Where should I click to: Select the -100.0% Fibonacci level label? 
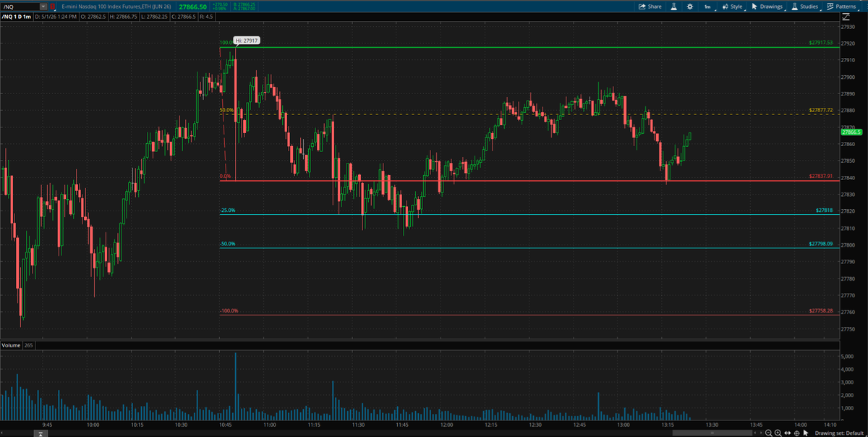pos(229,310)
